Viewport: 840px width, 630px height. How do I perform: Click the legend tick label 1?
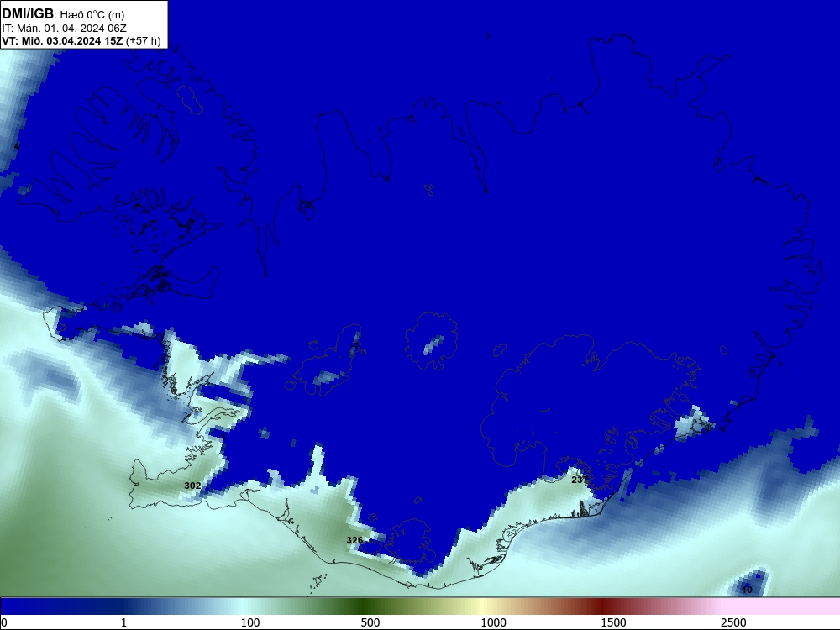(123, 622)
